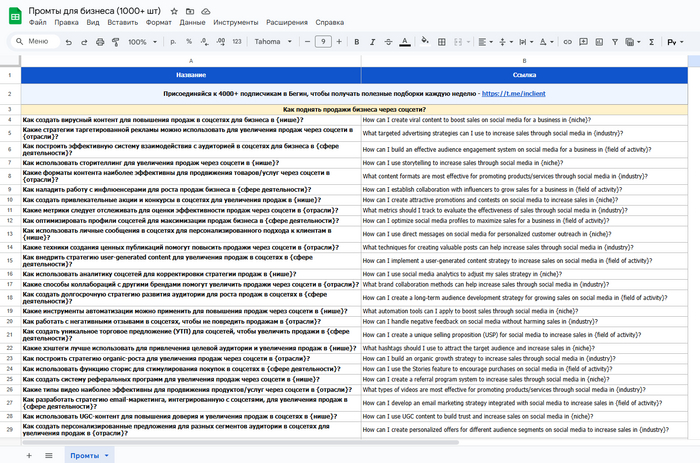Image resolution: width=700 pixels, height=463 pixels.
Task: Open the 100% zoom dropdown
Action: [141, 42]
